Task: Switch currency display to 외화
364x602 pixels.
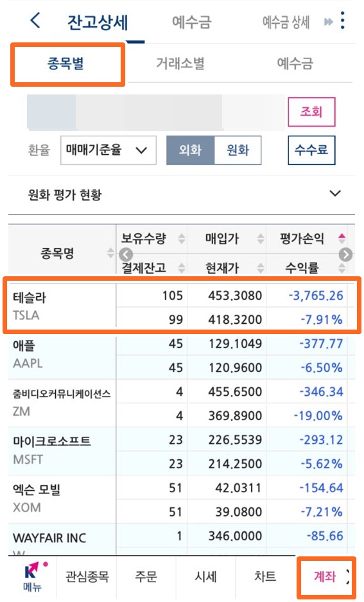Action: pyautogui.click(x=190, y=150)
